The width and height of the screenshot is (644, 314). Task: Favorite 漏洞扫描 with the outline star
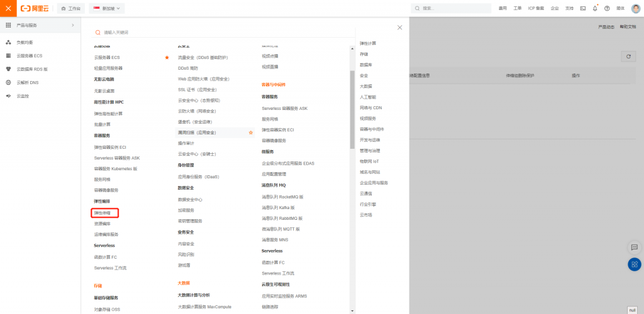point(250,133)
